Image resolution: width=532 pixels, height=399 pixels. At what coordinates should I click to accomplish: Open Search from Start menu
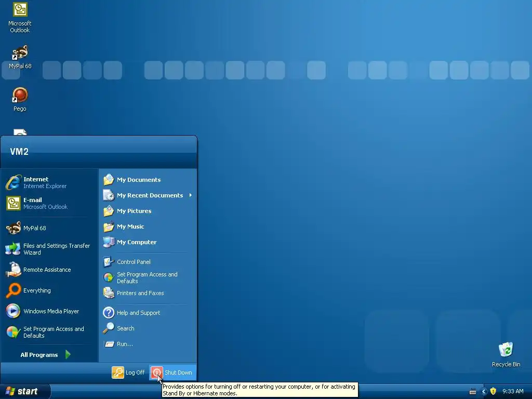(x=148, y=328)
